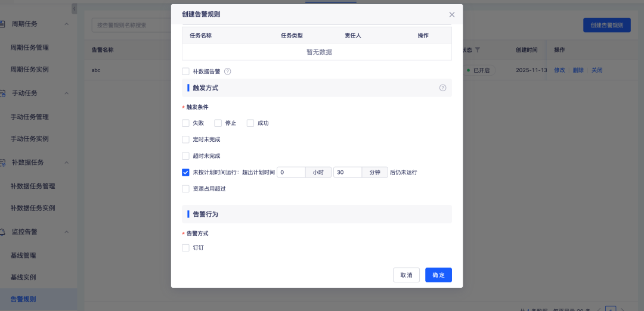Click the 取消 button

[406, 275]
